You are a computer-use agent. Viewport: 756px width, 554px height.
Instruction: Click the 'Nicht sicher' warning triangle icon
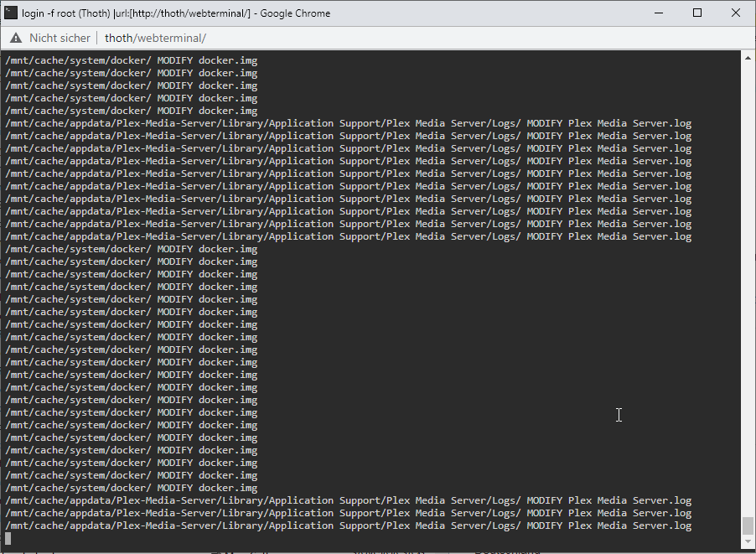pyautogui.click(x=16, y=38)
